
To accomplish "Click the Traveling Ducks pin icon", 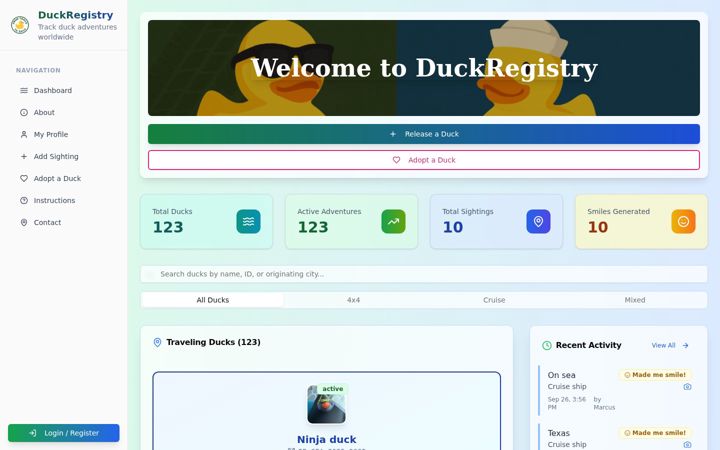I will [157, 343].
